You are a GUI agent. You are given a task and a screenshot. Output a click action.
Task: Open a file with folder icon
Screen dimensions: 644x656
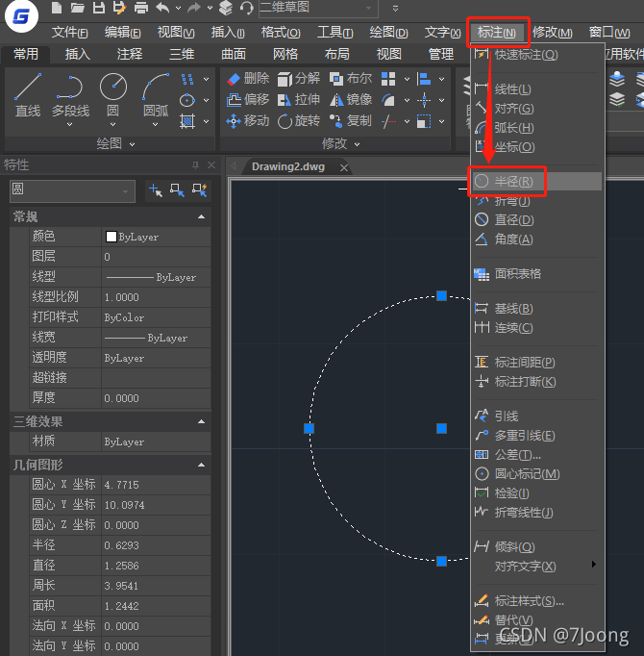(x=77, y=8)
